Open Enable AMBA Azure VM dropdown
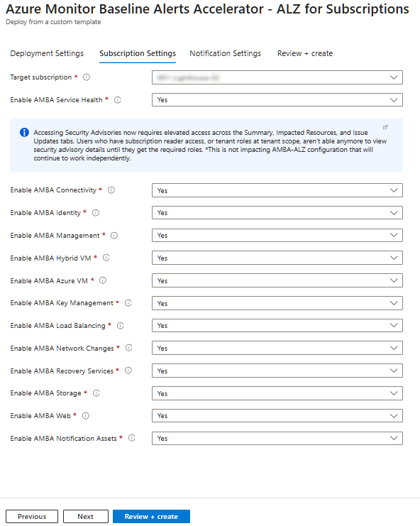 point(277,280)
